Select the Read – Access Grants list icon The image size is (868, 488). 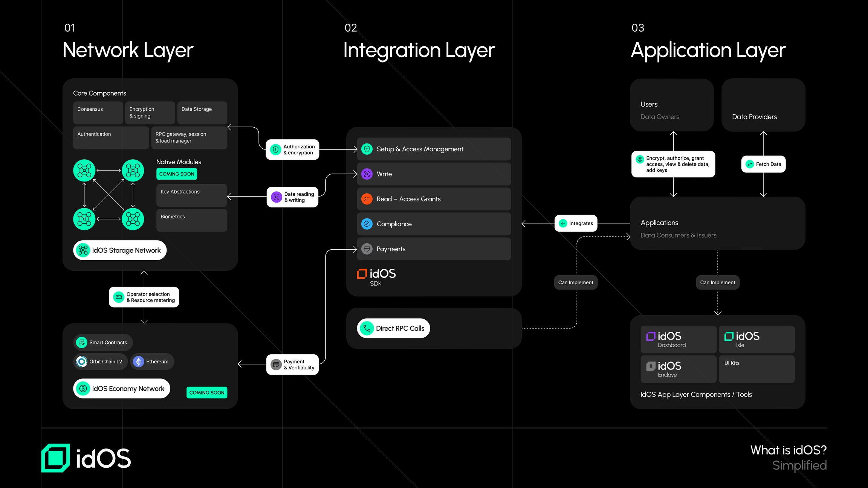pos(366,199)
